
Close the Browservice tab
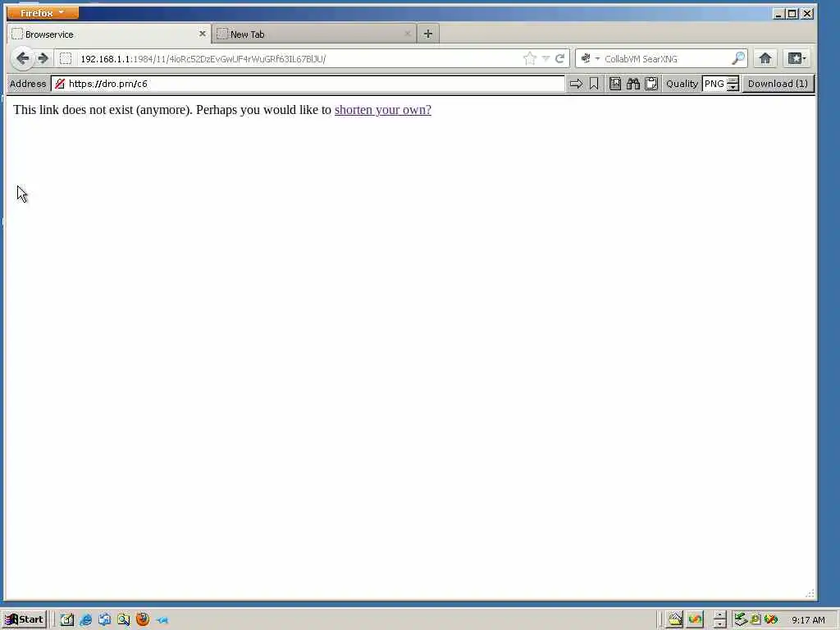202,33
